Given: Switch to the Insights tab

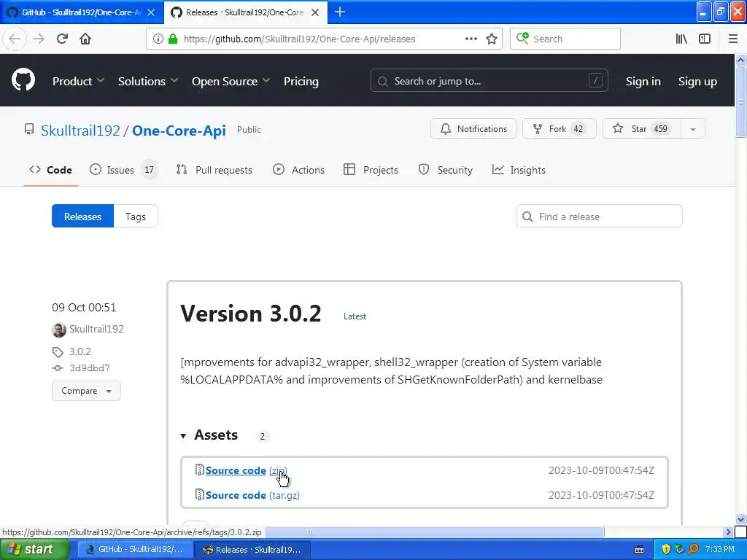Looking at the screenshot, I should [x=519, y=170].
